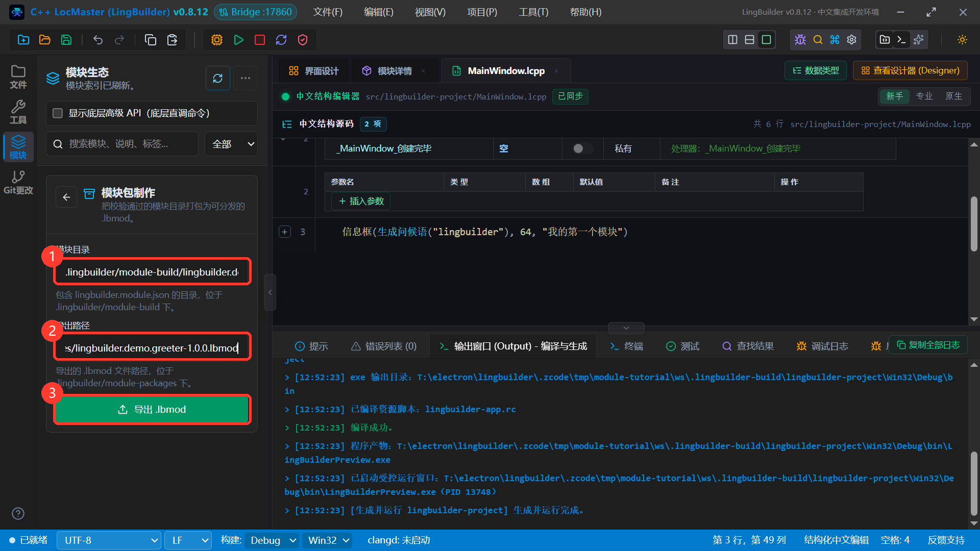Click the new project toolbar icon

[23, 40]
